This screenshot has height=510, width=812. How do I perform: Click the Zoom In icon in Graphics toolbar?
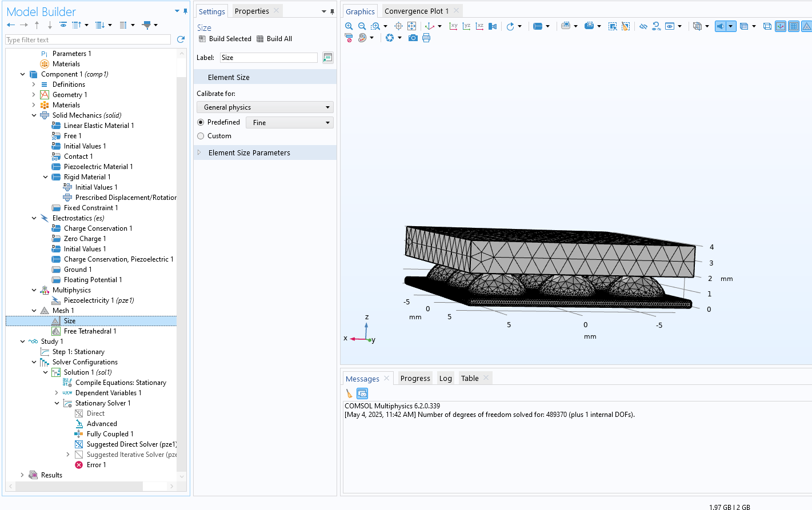349,26
